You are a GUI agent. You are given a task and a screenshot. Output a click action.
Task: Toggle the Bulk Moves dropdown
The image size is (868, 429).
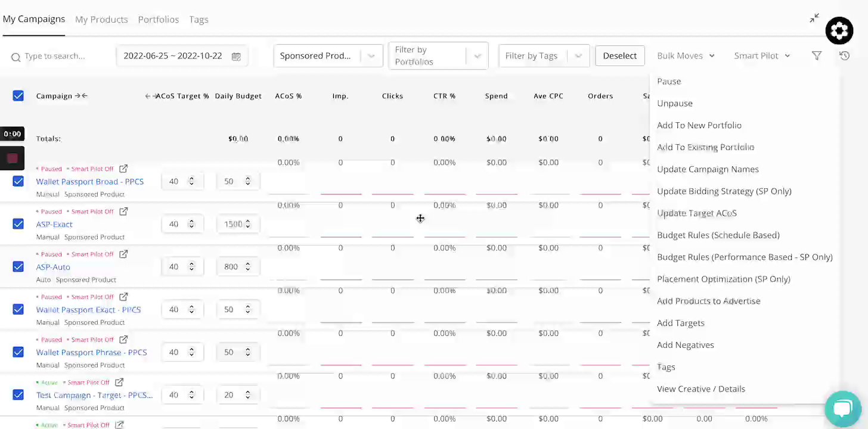(686, 55)
